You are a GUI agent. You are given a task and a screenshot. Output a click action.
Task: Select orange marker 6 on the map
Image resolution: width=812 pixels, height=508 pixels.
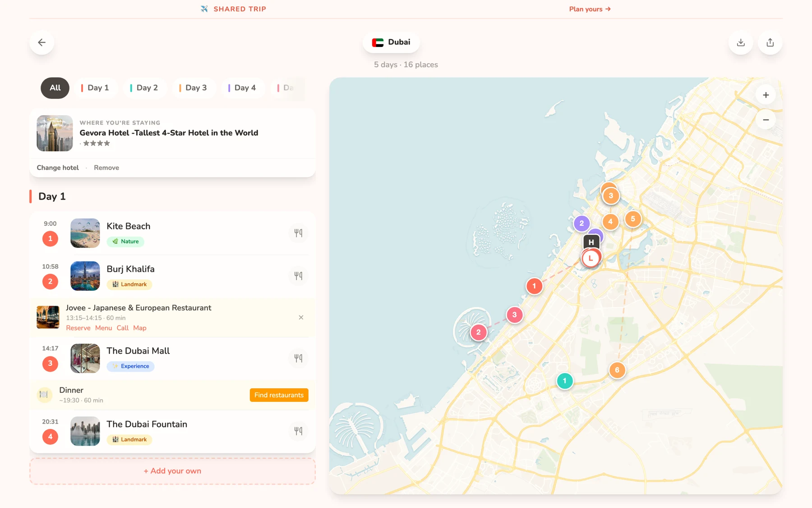617,370
